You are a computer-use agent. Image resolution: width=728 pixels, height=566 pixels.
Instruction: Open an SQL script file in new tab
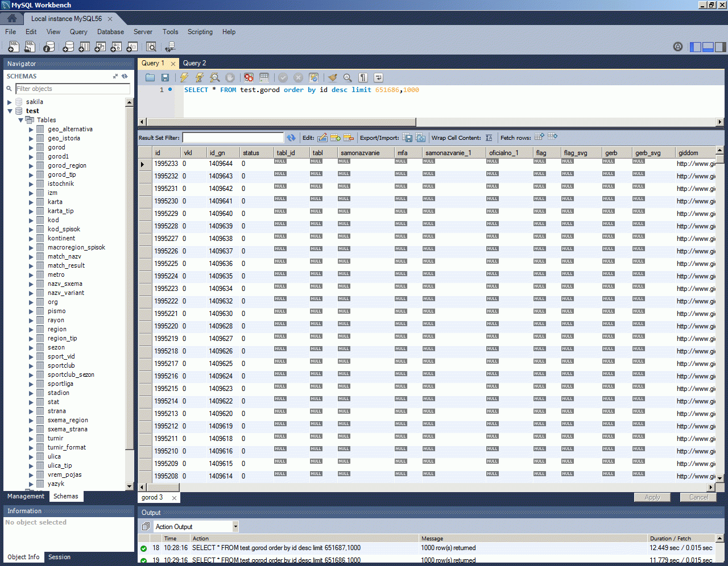[x=30, y=47]
